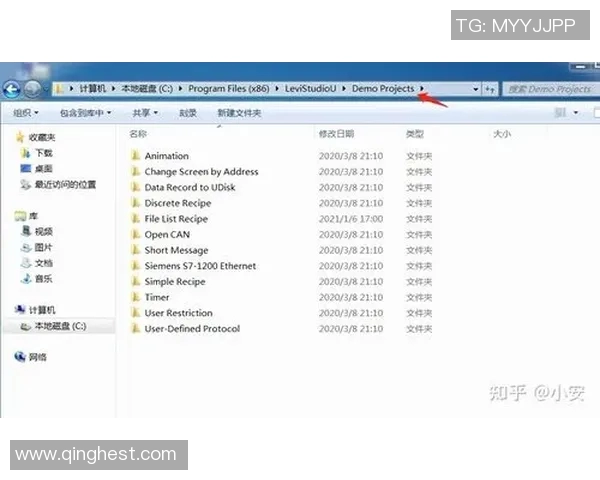Image resolution: width=600 pixels, height=480 pixels.
Task: Navigate to LeviStudioU in breadcrumb
Action: coord(310,89)
